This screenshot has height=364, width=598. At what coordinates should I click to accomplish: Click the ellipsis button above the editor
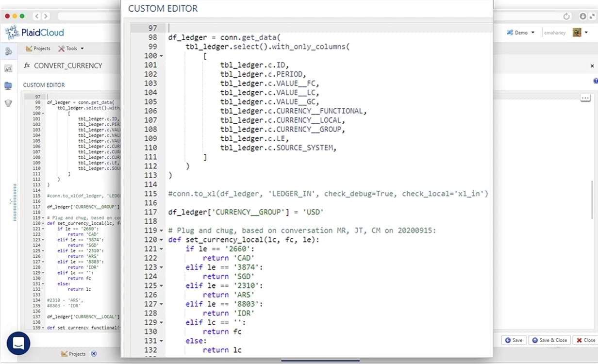(585, 98)
